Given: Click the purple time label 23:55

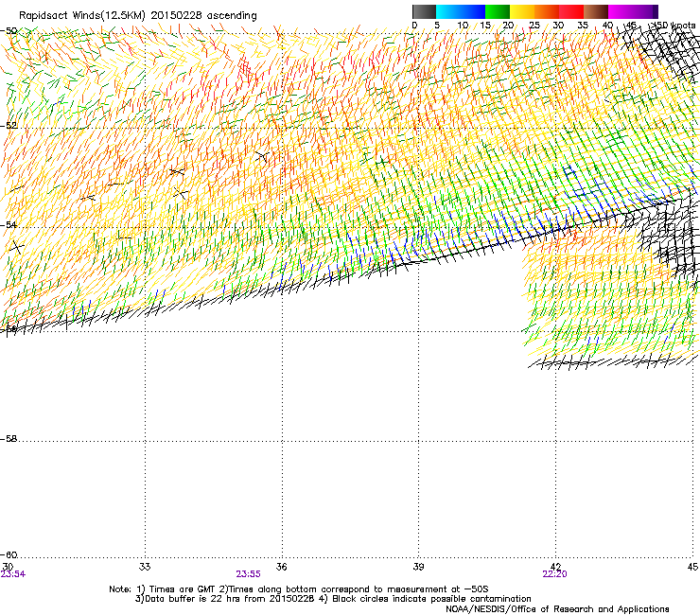Looking at the screenshot, I should click(x=248, y=574).
